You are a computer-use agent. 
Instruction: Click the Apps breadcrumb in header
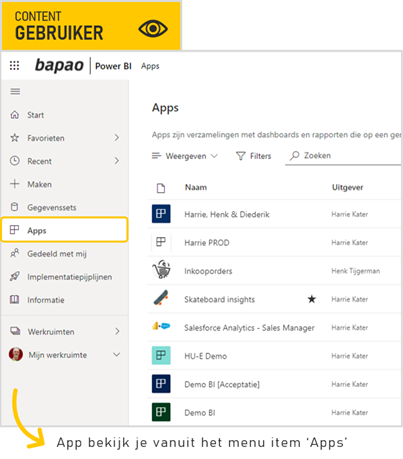[150, 66]
